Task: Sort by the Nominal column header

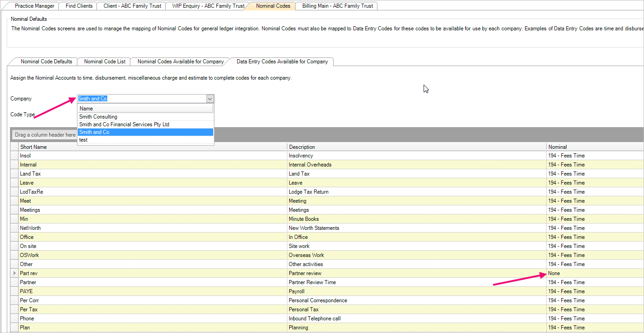Action: click(557, 147)
